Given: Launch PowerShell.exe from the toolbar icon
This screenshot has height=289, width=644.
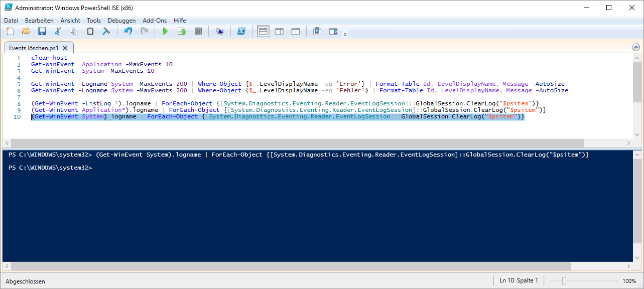Looking at the screenshot, I should (x=241, y=32).
